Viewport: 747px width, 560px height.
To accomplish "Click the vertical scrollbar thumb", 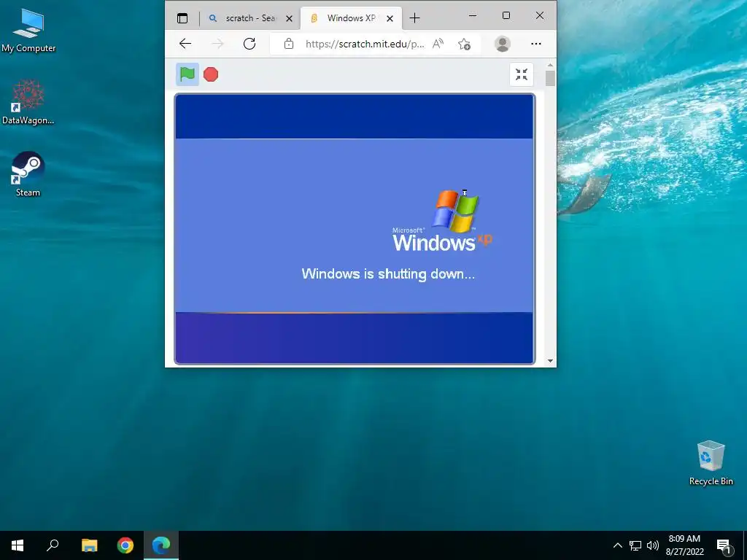I will [550, 78].
